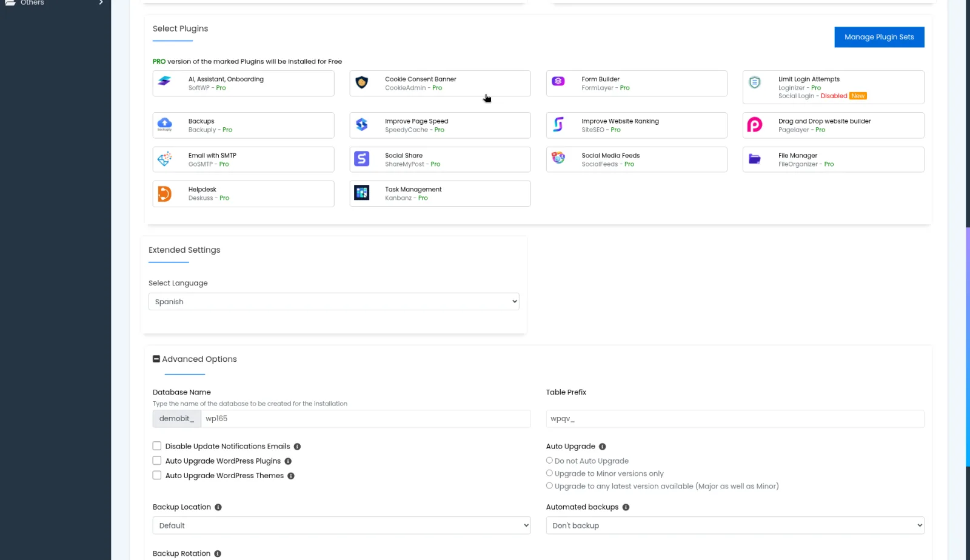Click info icon next to Backup Location

pos(218,507)
